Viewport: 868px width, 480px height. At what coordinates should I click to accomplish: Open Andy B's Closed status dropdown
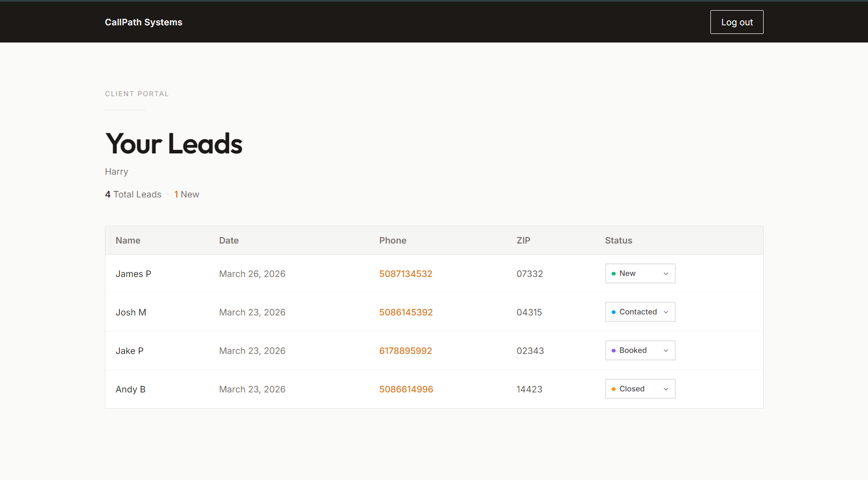tap(640, 388)
